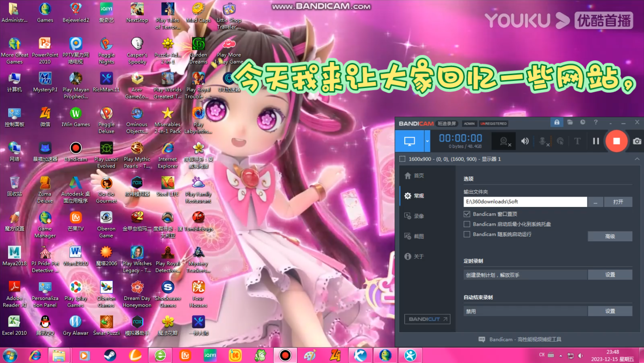The height and width of the screenshot is (363, 644).
Task: Open Garden Dreams desktop icon
Action: (198, 51)
